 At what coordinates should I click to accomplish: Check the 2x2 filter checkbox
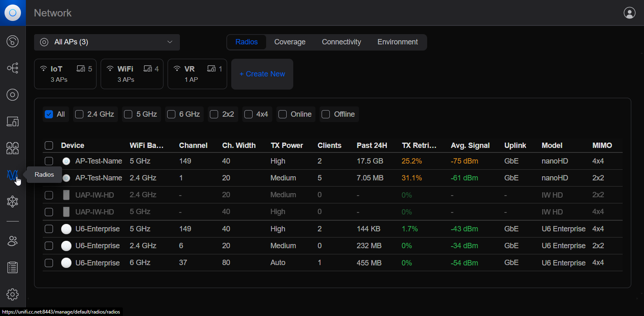point(214,114)
